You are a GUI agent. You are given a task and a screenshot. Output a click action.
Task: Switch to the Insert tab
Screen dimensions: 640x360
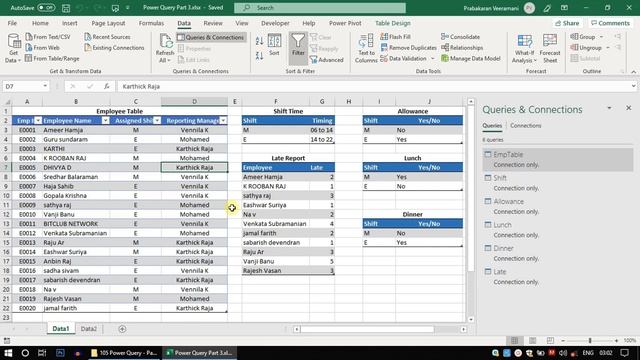70,23
